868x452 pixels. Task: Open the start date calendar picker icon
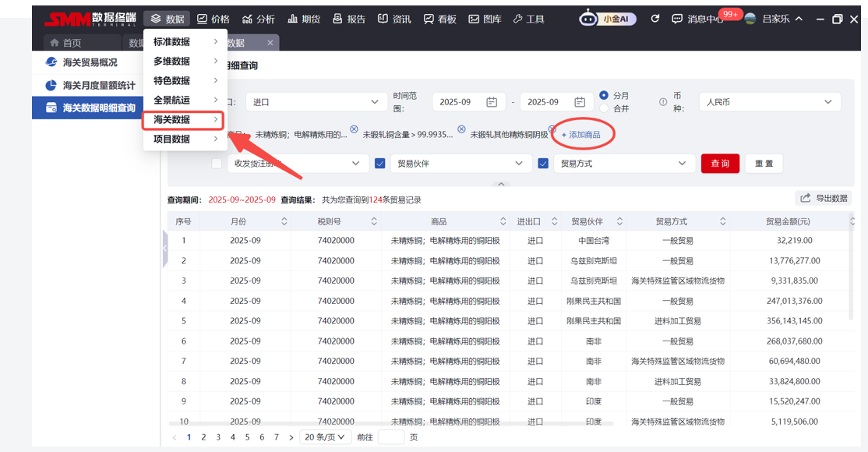[x=492, y=102]
